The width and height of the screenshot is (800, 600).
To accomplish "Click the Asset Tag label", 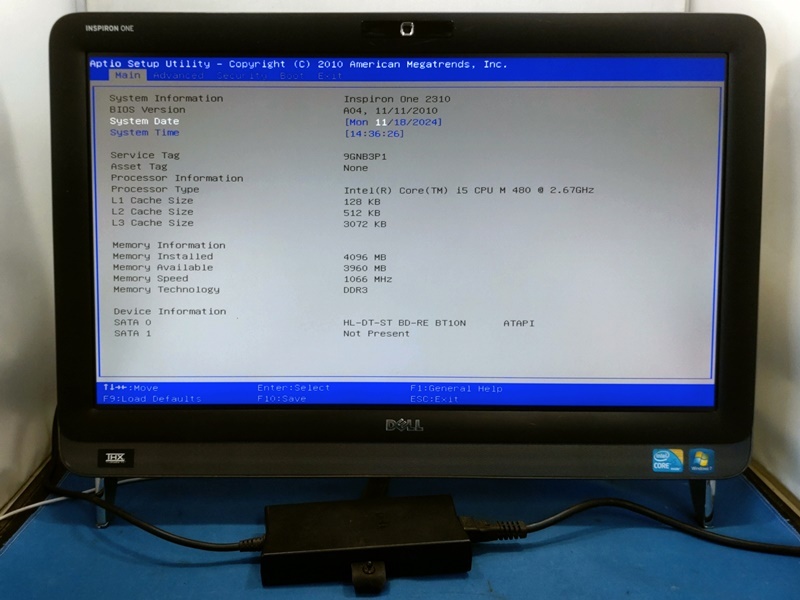I will coord(139,166).
